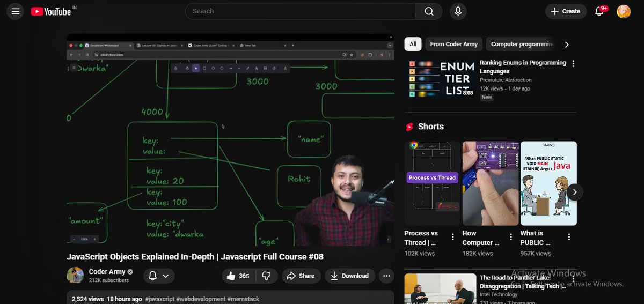
Task: Open options for How Computer short
Action: click(511, 237)
